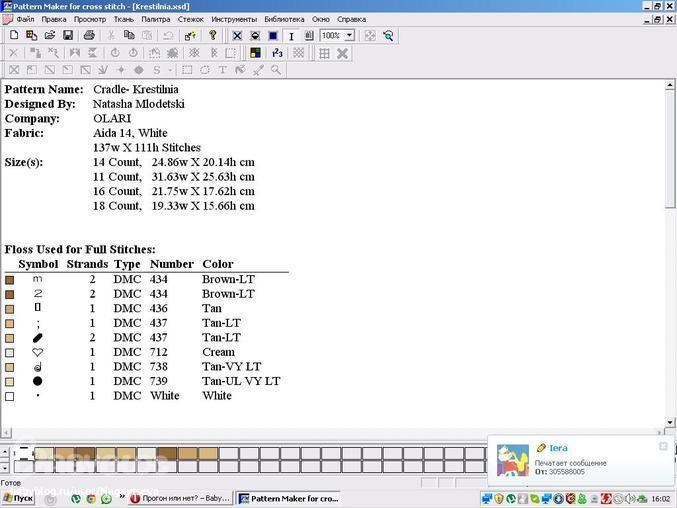
Task: Open the 100% zoom dropdown
Action: coord(348,35)
